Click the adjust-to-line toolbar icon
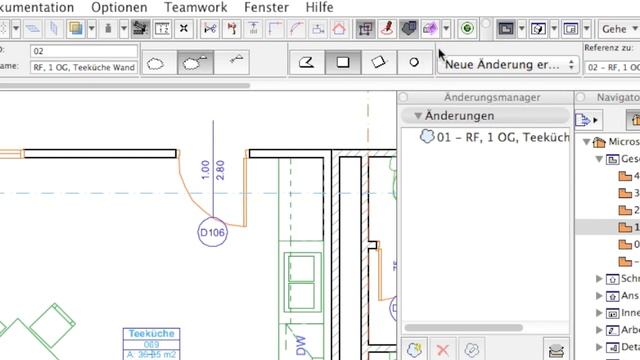Image resolution: width=640 pixels, height=360 pixels. coord(253,29)
